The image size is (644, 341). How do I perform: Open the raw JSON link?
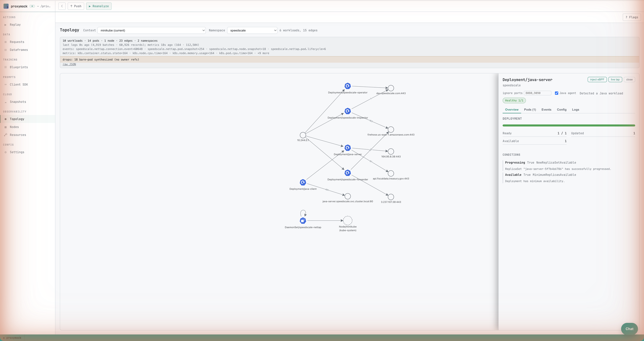point(69,64)
